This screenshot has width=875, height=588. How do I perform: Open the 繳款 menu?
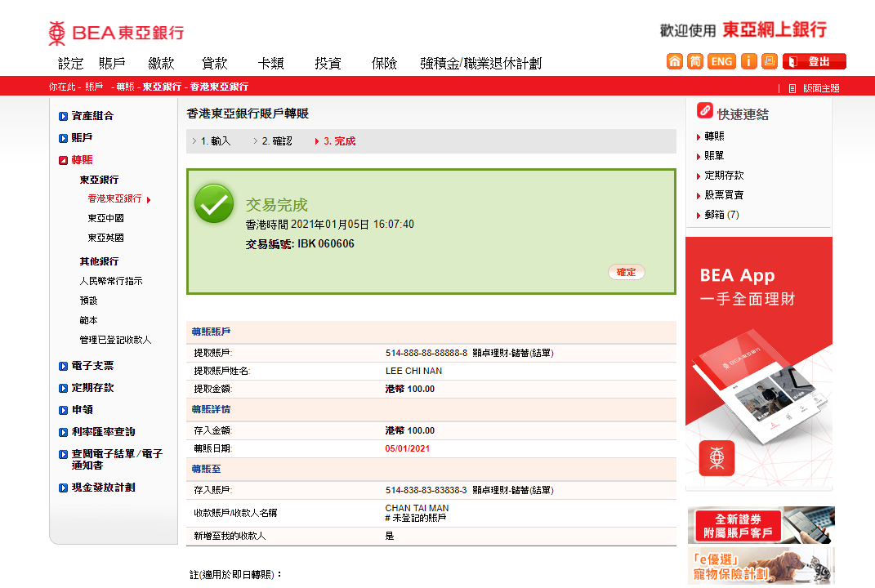point(161,64)
